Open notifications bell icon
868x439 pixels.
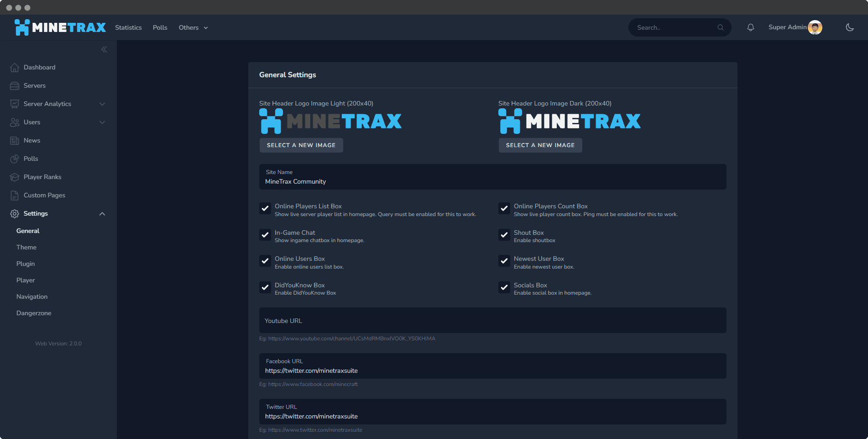pos(750,27)
